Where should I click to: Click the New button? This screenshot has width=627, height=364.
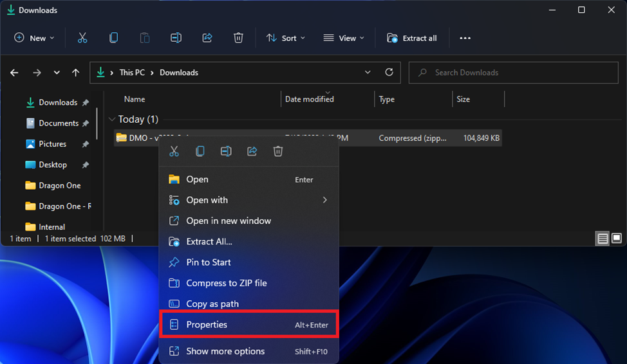tap(34, 38)
